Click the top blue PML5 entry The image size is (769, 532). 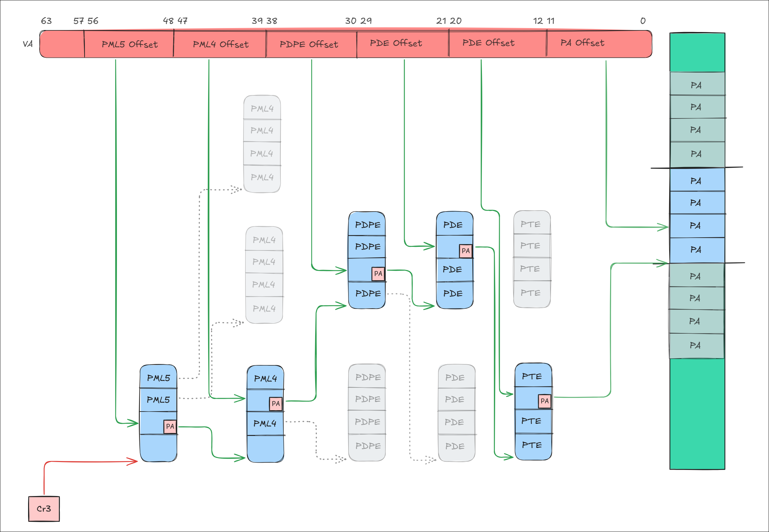click(159, 378)
